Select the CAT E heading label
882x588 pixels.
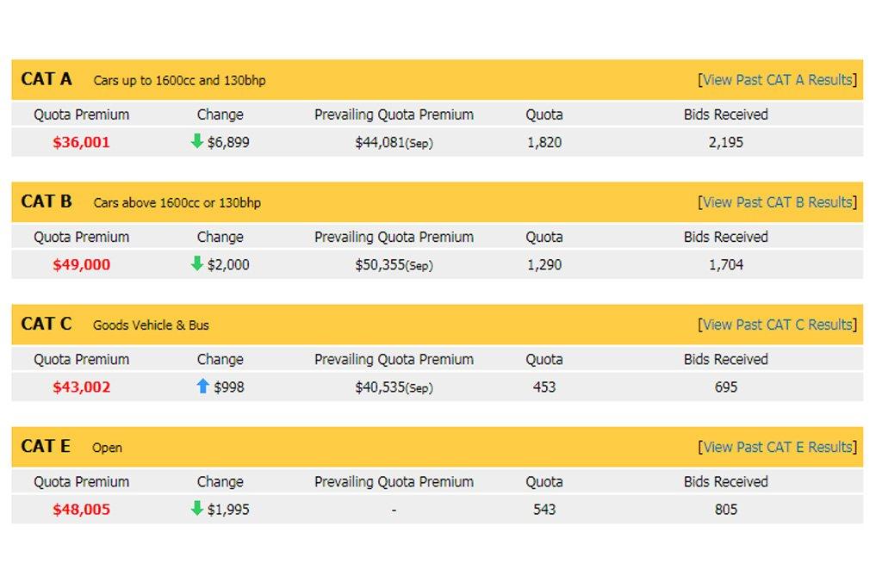click(46, 446)
